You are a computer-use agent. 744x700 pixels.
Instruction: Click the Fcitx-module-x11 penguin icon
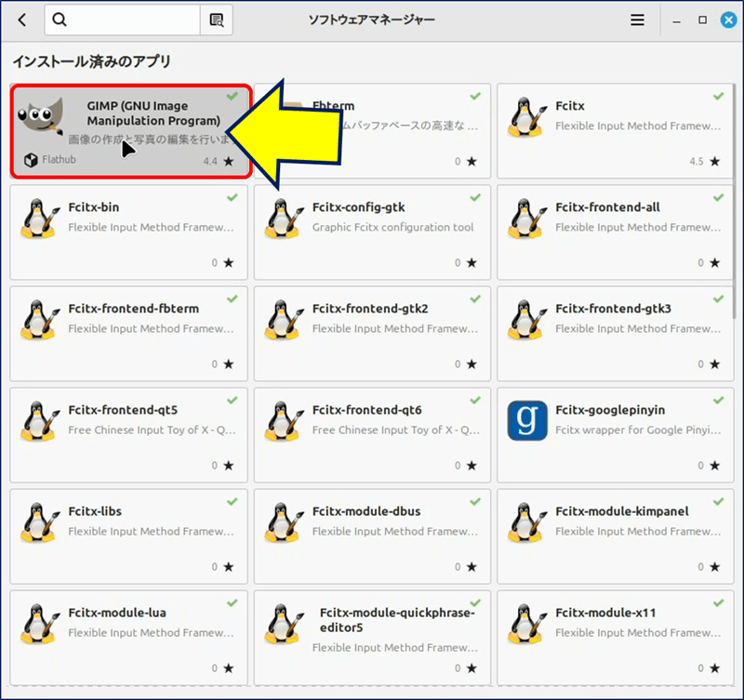526,624
